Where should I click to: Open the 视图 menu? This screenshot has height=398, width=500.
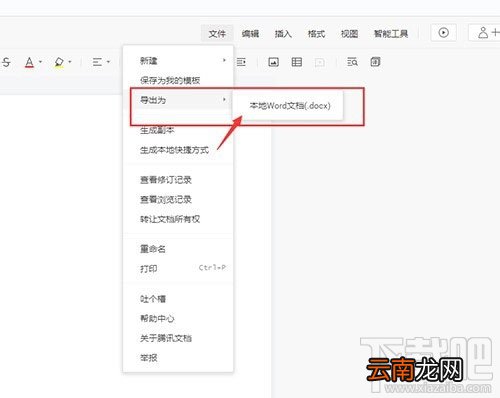[x=349, y=33]
